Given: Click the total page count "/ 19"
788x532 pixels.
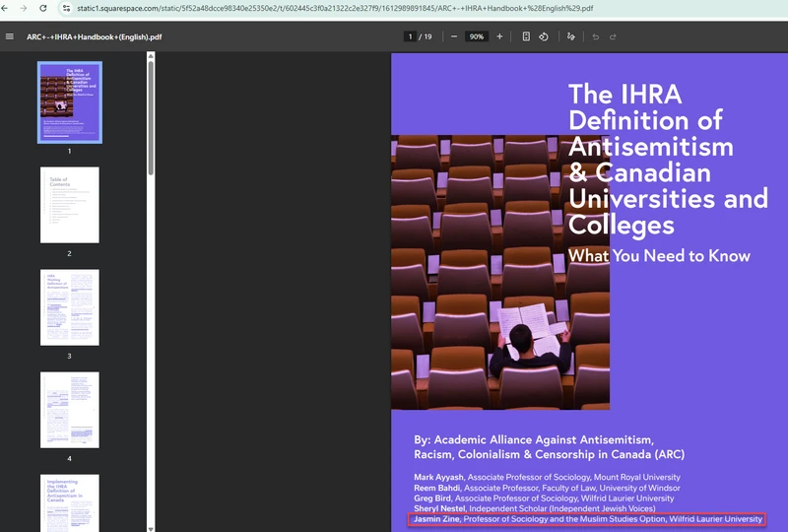Looking at the screenshot, I should (426, 36).
